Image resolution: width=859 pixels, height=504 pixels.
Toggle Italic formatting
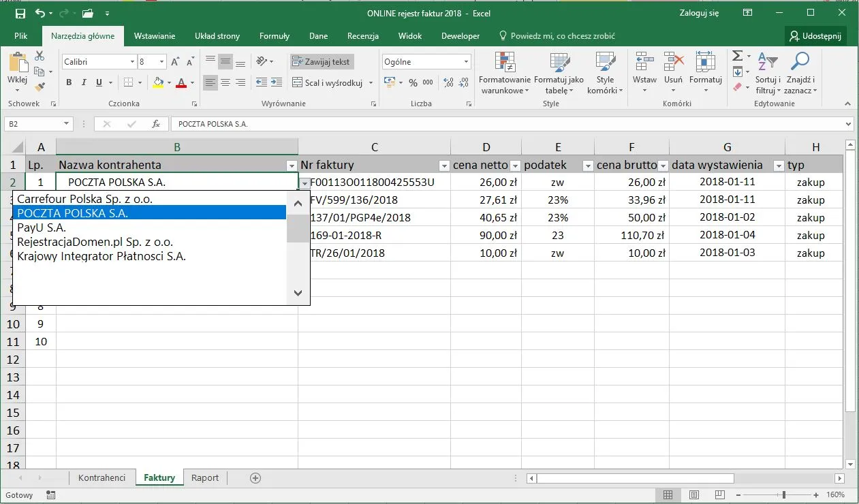84,82
